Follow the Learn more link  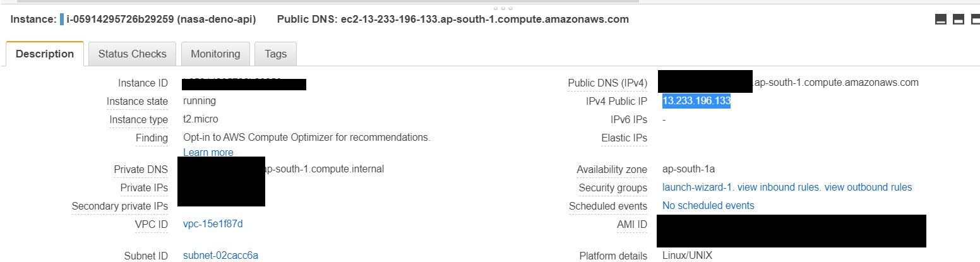208,152
